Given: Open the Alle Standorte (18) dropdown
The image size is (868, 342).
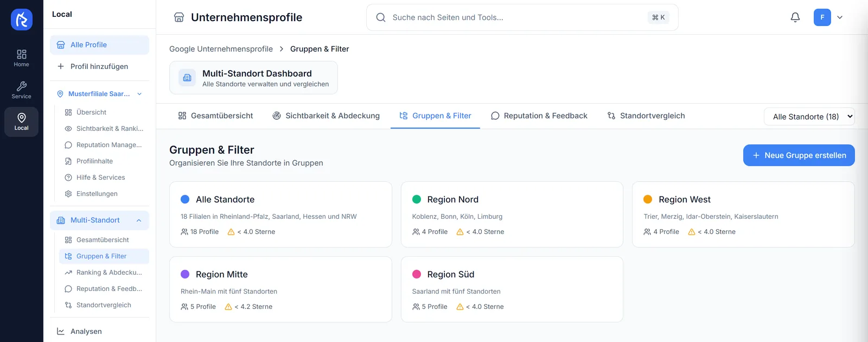Looking at the screenshot, I should coord(809,117).
